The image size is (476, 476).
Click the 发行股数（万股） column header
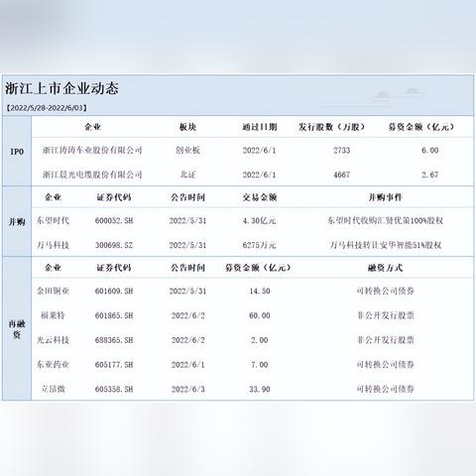tap(332, 127)
